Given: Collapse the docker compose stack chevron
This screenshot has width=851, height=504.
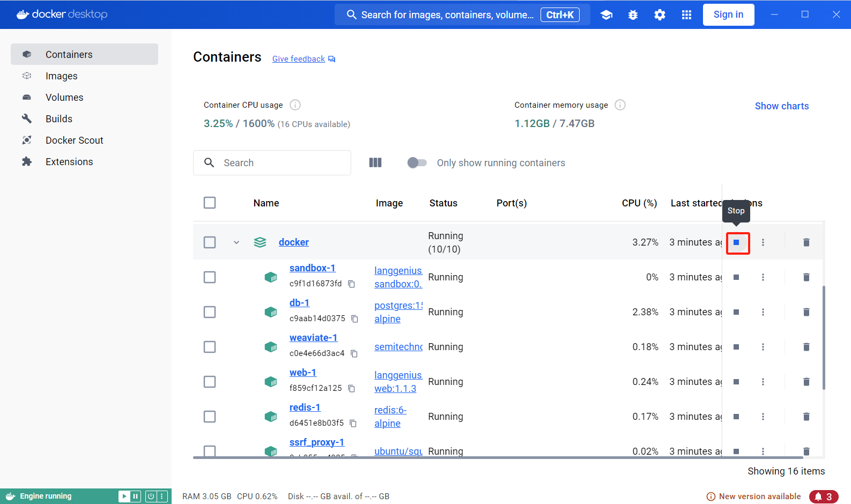Looking at the screenshot, I should tap(236, 242).
